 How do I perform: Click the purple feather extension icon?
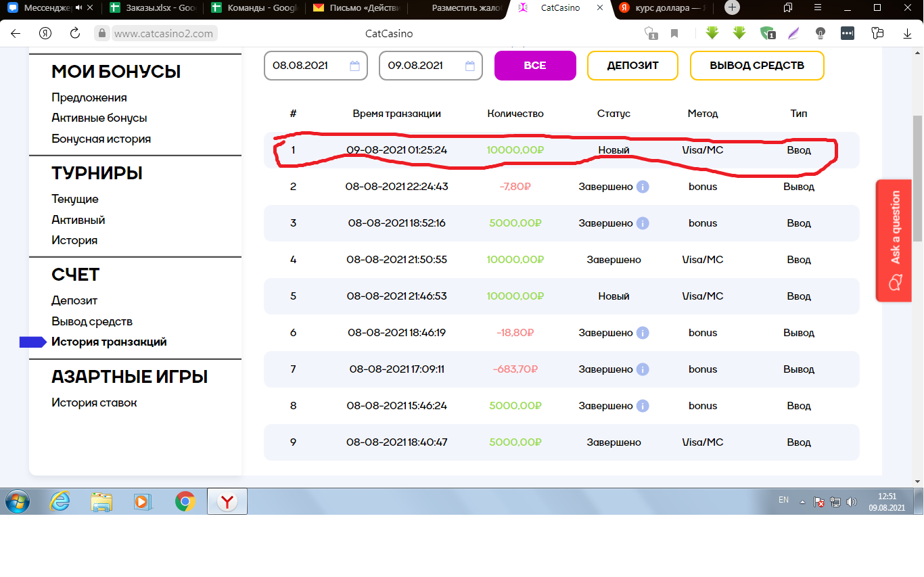click(793, 32)
